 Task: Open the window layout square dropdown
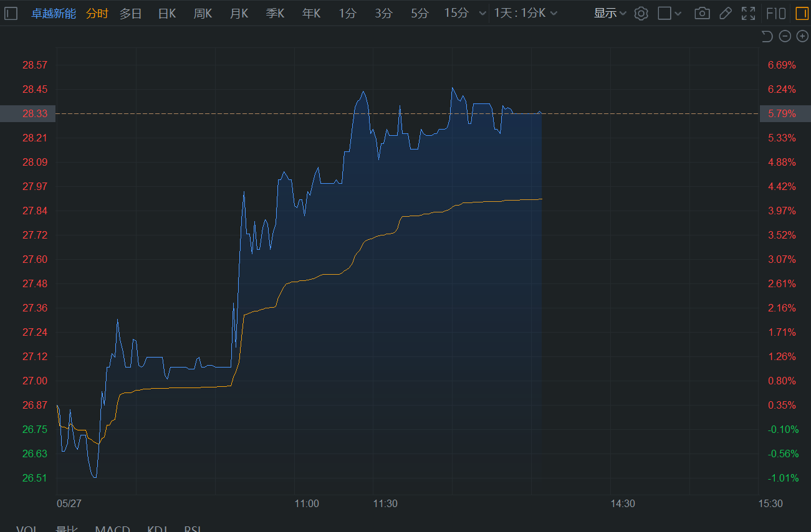click(669, 13)
